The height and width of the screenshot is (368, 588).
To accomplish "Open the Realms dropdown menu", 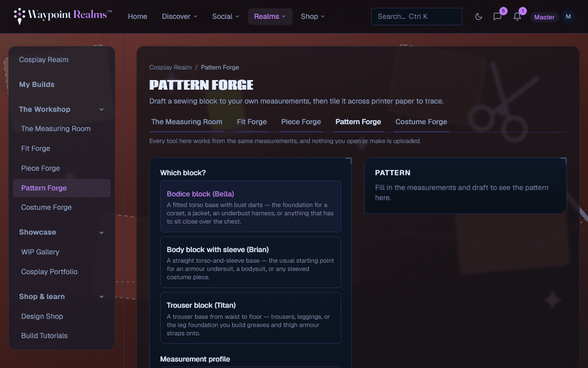I will point(270,17).
